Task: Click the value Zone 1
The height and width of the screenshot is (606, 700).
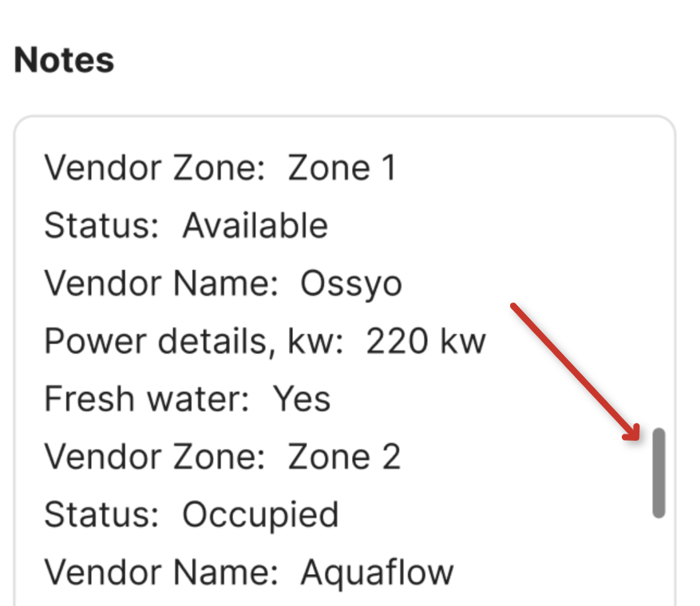Action: point(342,168)
